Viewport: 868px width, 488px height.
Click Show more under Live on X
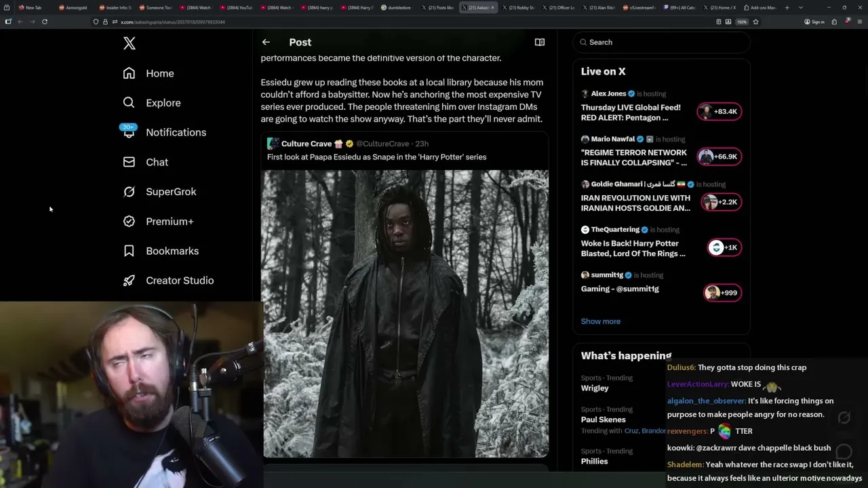[x=601, y=321]
